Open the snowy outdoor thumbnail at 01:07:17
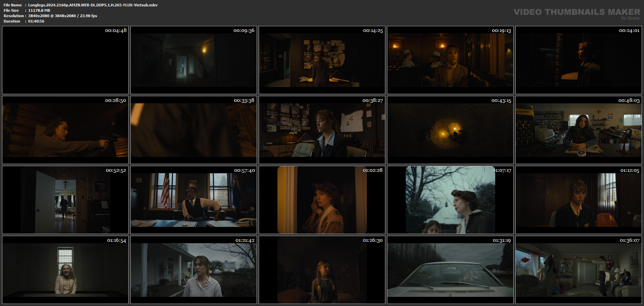This screenshot has height=306, width=644. pos(450,200)
